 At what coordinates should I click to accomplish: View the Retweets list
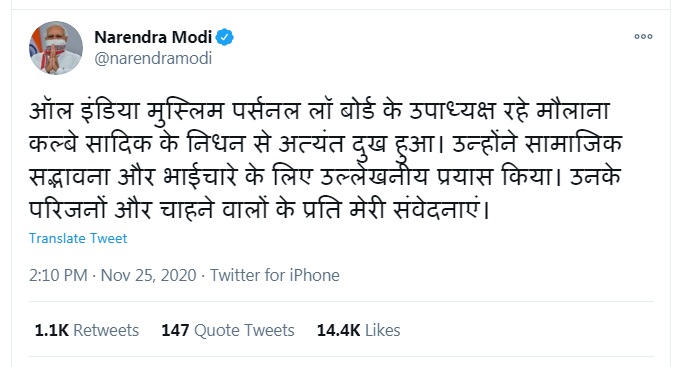87,330
